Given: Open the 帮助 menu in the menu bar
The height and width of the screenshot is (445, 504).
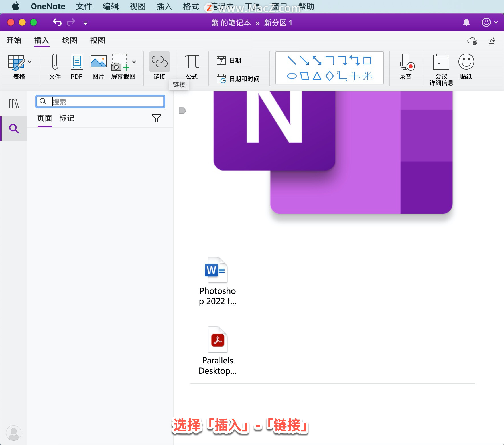Looking at the screenshot, I should click(x=306, y=6).
